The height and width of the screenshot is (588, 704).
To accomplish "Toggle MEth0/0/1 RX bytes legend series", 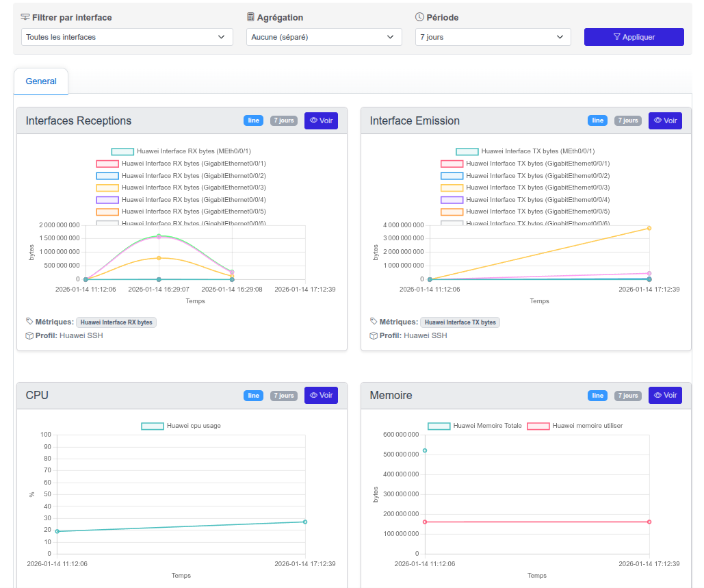I will pos(122,151).
